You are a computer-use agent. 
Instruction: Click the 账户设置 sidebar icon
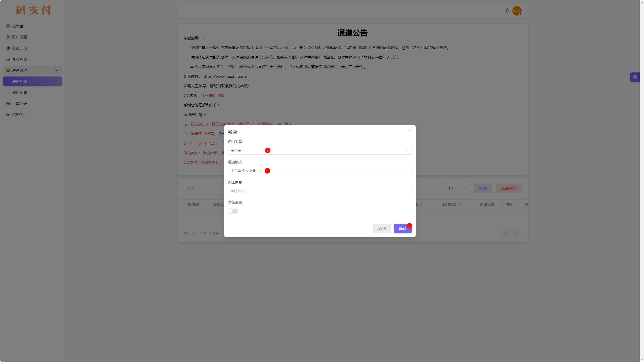click(x=8, y=37)
